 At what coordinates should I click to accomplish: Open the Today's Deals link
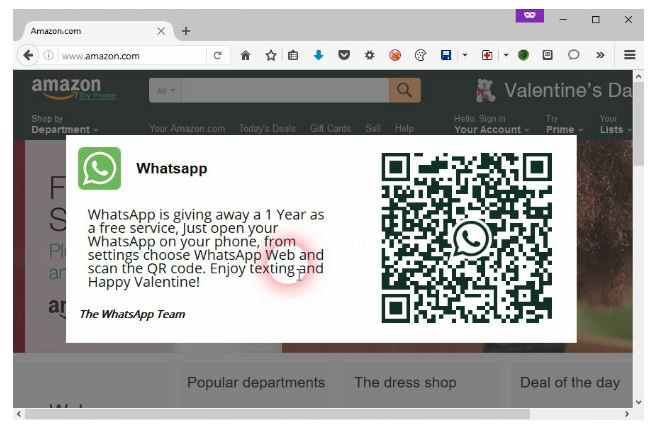point(268,129)
